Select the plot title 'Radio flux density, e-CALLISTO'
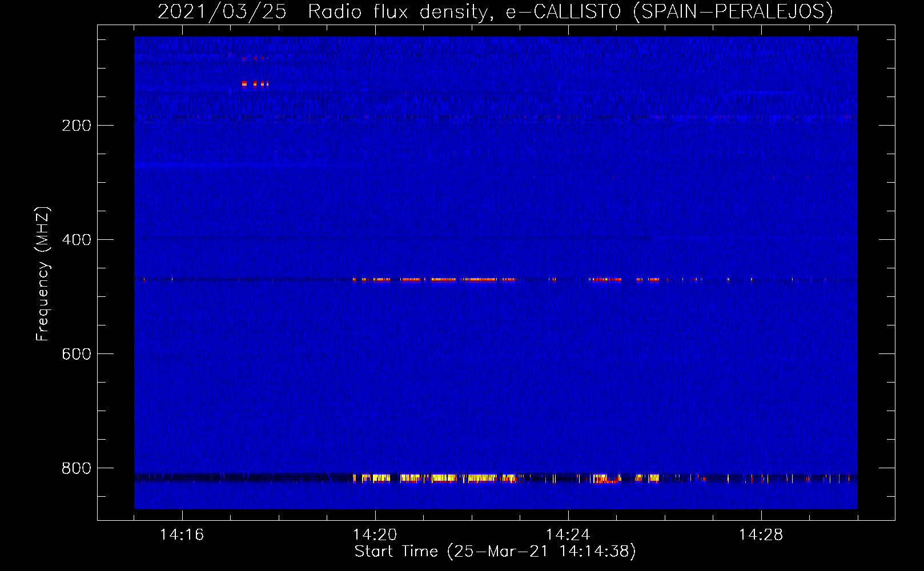 coord(464,11)
